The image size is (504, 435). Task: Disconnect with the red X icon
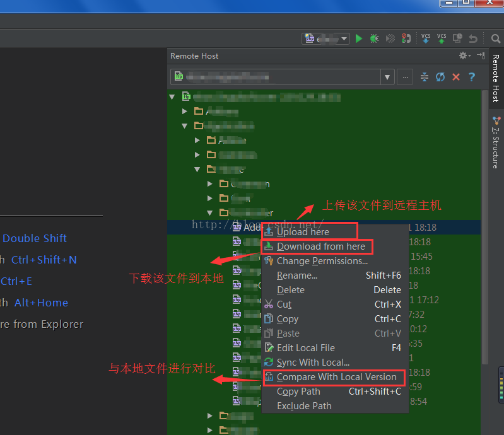point(456,77)
